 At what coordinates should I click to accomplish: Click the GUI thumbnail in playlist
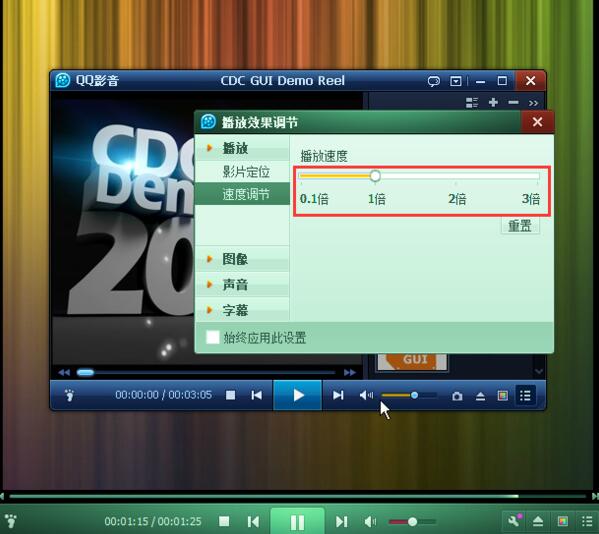[412, 361]
